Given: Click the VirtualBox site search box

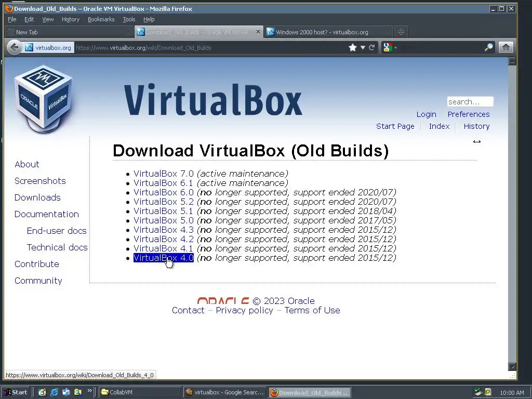Looking at the screenshot, I should point(470,101).
